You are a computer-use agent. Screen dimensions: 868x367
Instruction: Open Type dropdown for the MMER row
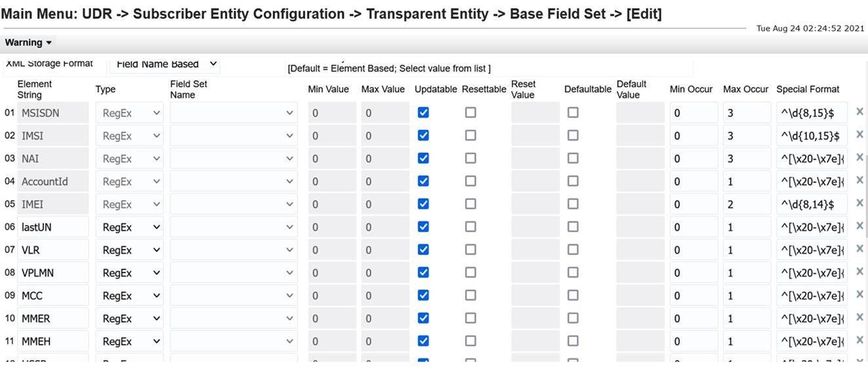pos(130,318)
